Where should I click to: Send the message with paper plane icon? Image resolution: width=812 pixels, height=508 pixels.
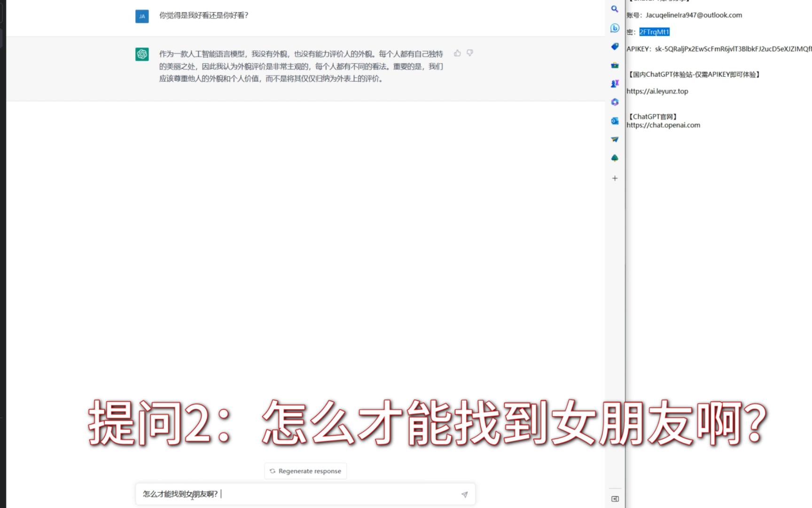coord(464,494)
